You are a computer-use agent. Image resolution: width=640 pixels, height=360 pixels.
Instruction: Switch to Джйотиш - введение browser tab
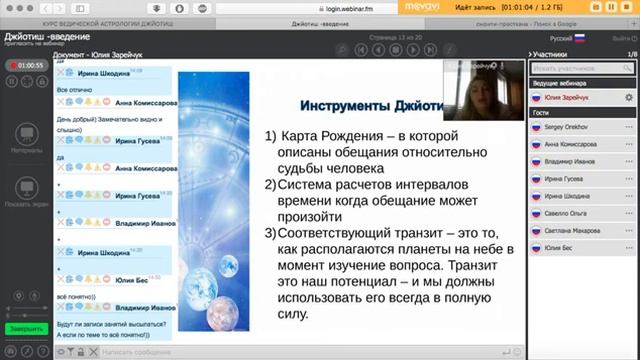(320, 24)
